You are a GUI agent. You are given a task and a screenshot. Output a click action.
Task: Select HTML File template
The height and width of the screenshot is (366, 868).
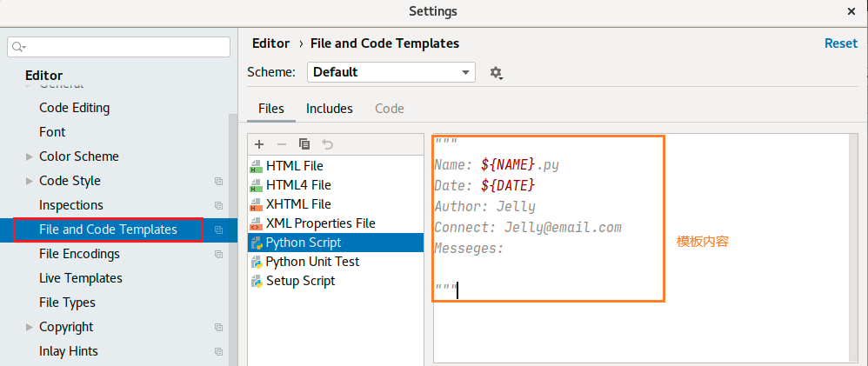(x=336, y=166)
